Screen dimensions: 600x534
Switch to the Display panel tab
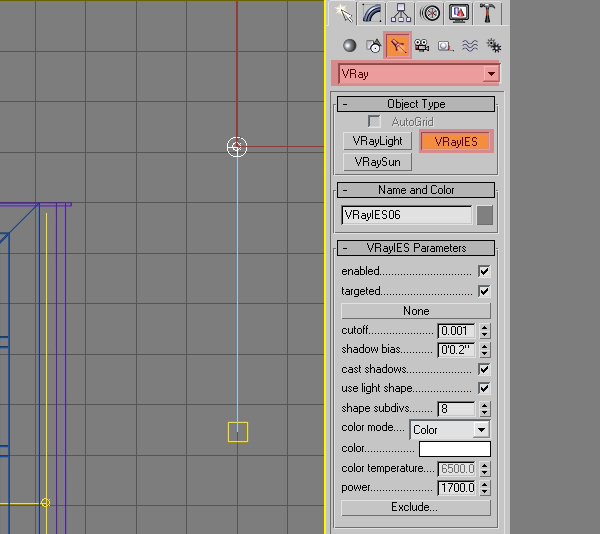click(x=459, y=13)
